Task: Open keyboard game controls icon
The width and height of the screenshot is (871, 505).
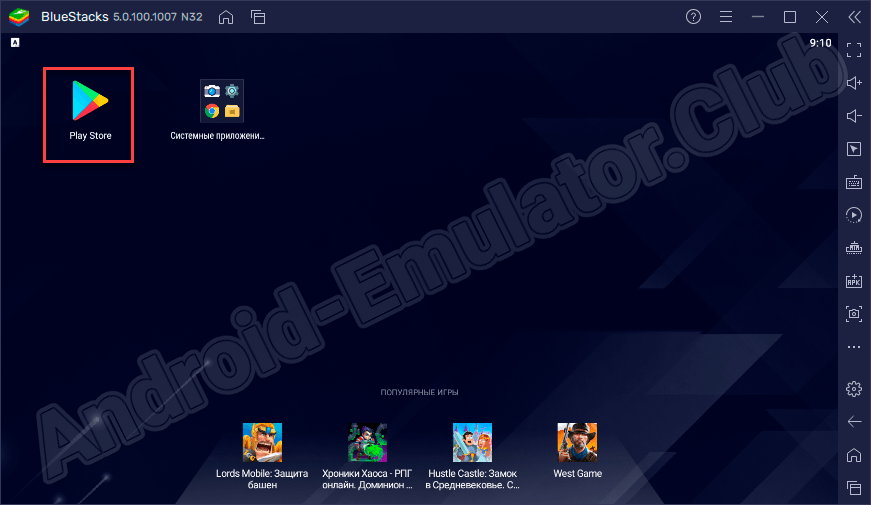Action: click(x=854, y=182)
